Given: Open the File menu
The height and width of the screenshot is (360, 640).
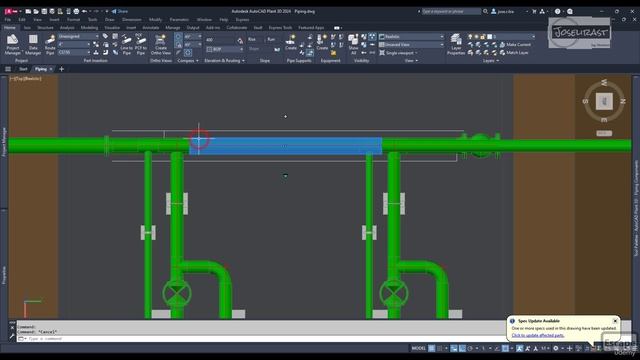Looking at the screenshot, I should [x=8, y=20].
